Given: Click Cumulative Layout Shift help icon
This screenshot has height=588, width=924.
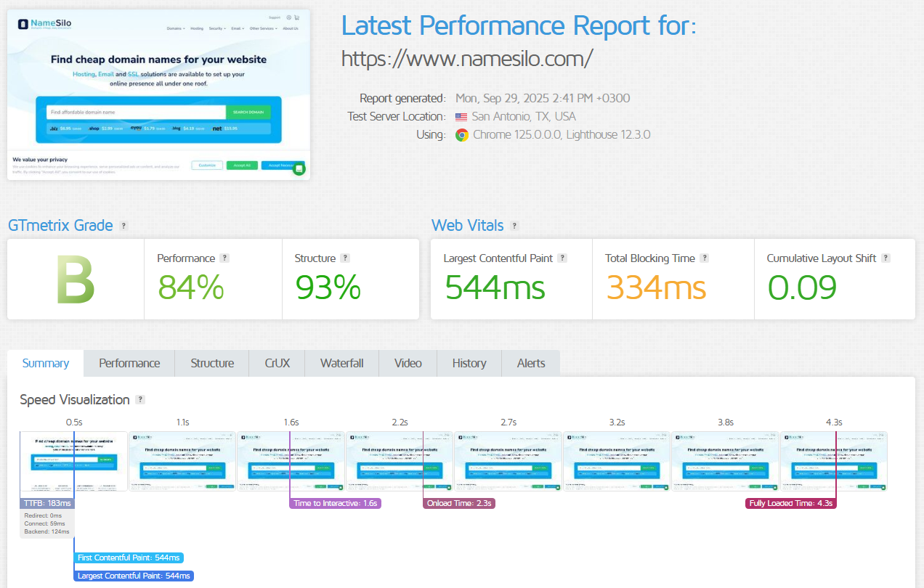Looking at the screenshot, I should click(885, 258).
